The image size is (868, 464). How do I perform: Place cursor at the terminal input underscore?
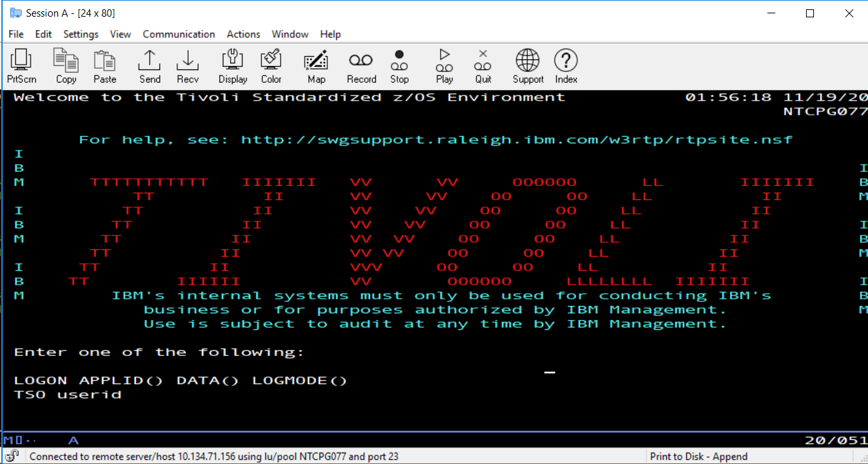[x=550, y=373]
